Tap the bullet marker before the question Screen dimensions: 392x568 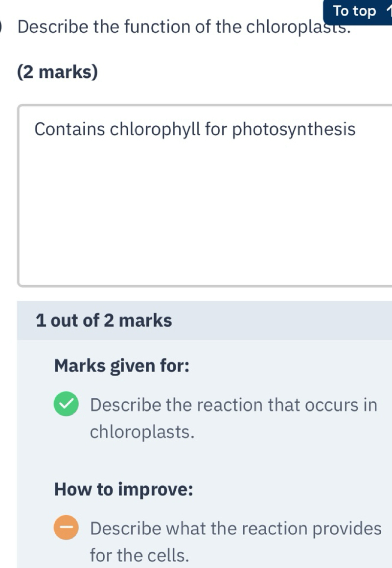[1, 27]
